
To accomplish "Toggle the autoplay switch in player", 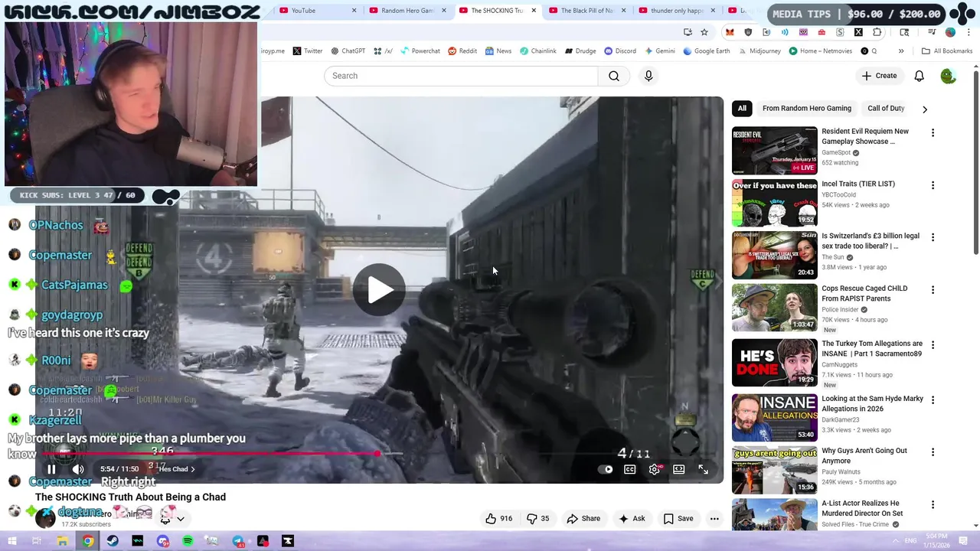I will click(605, 469).
